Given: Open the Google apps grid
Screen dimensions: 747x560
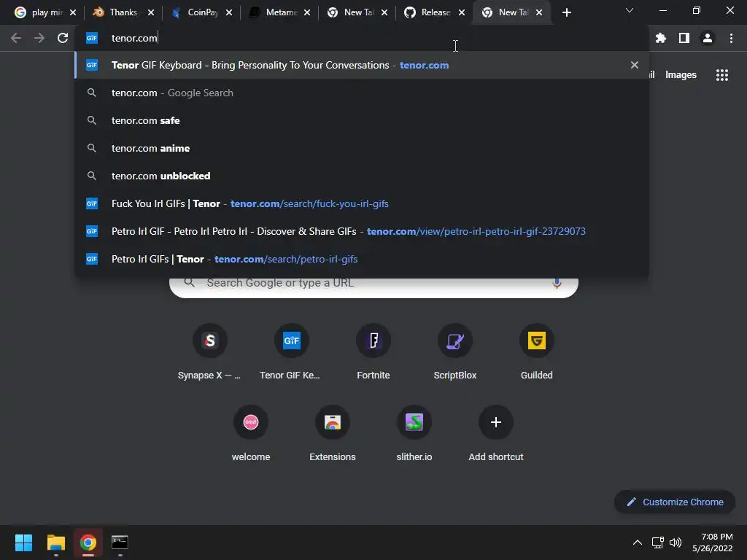Looking at the screenshot, I should [722, 75].
